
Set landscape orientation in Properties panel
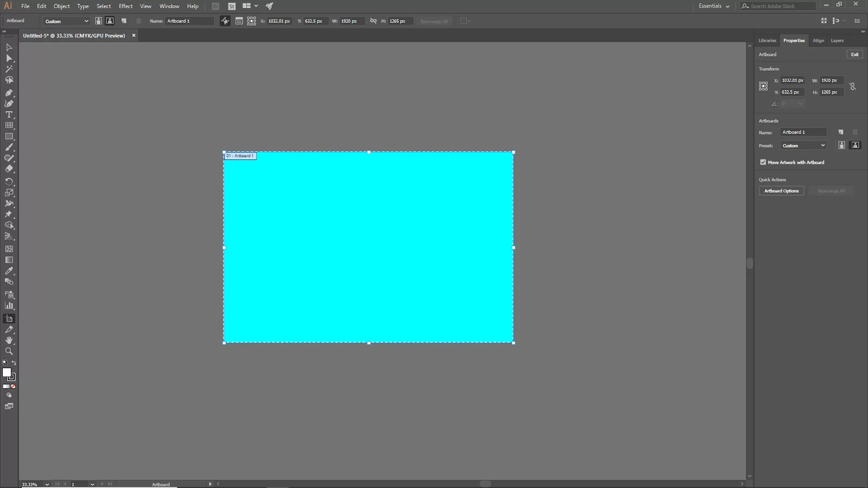tap(855, 145)
